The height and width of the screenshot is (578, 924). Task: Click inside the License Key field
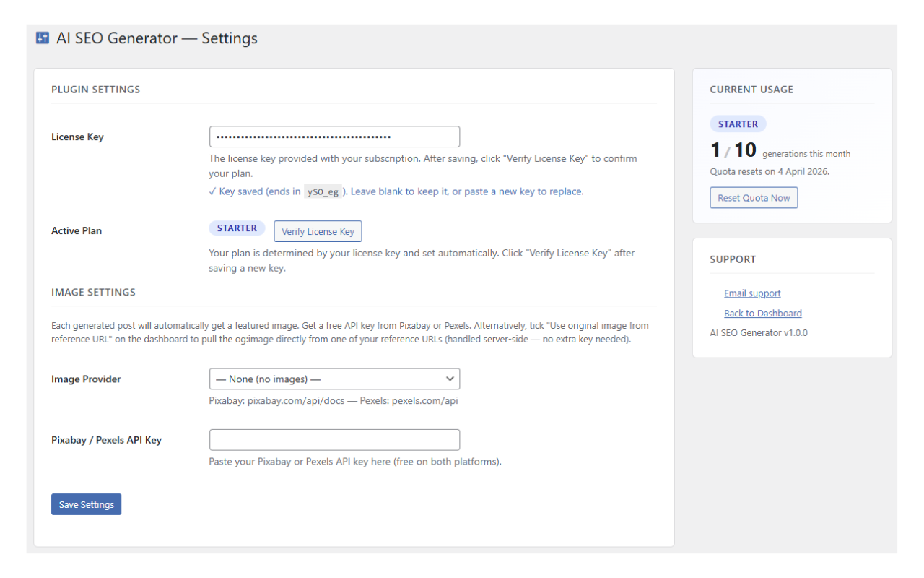[x=334, y=136]
